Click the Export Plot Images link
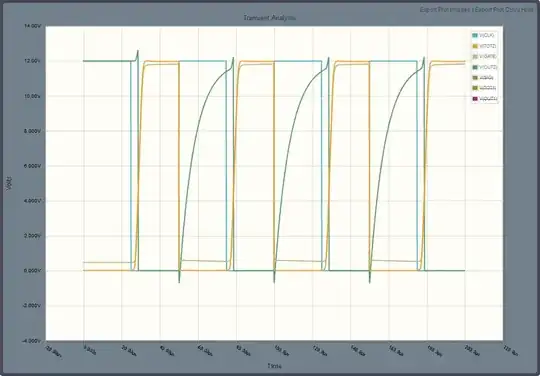 point(445,10)
